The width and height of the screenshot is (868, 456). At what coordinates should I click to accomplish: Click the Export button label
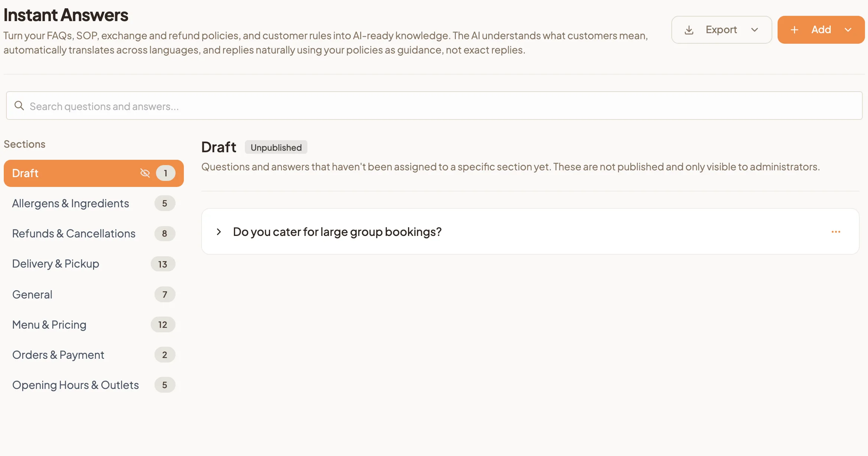coord(721,30)
